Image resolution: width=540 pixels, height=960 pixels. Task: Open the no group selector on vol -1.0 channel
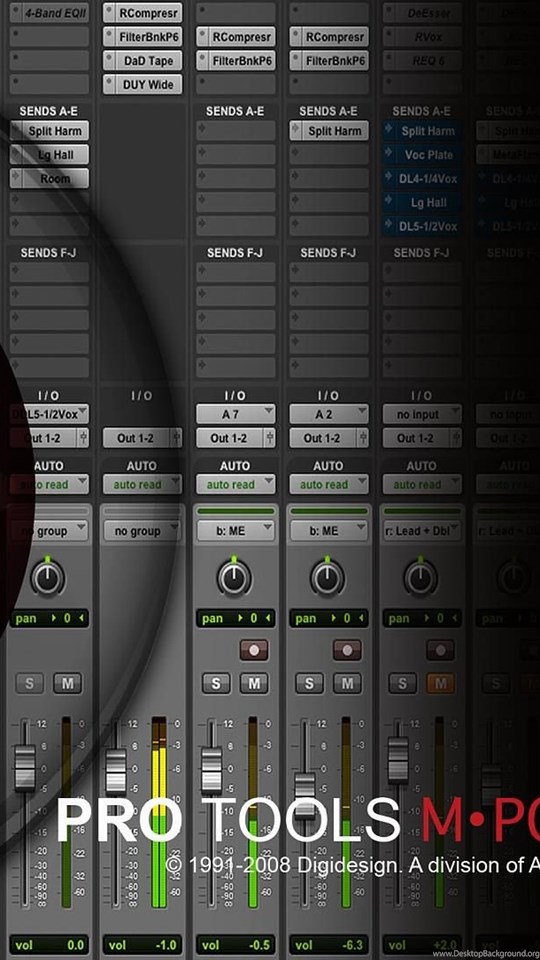pos(142,531)
